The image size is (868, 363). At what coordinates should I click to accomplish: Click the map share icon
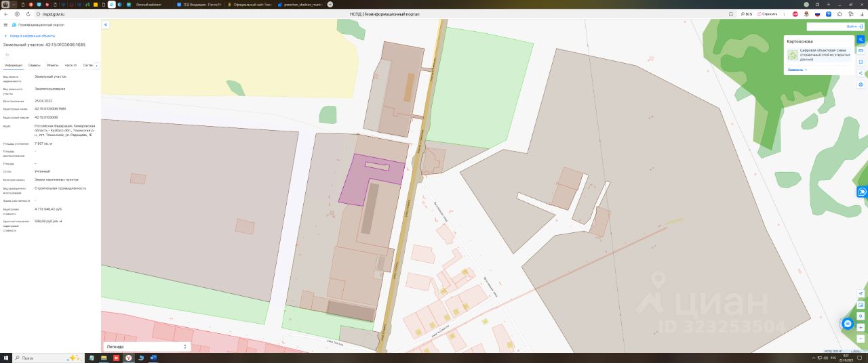[861, 72]
